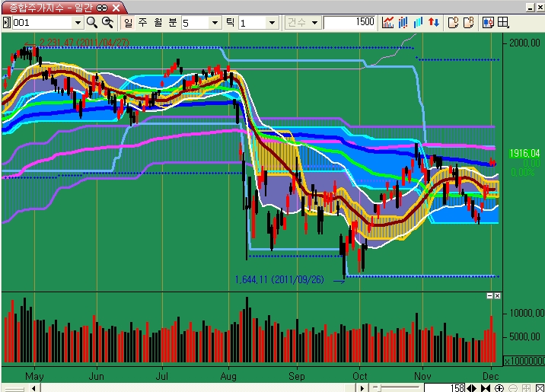
Task: Close the 종합주가지수 tab with X
Action: tap(116, 7)
